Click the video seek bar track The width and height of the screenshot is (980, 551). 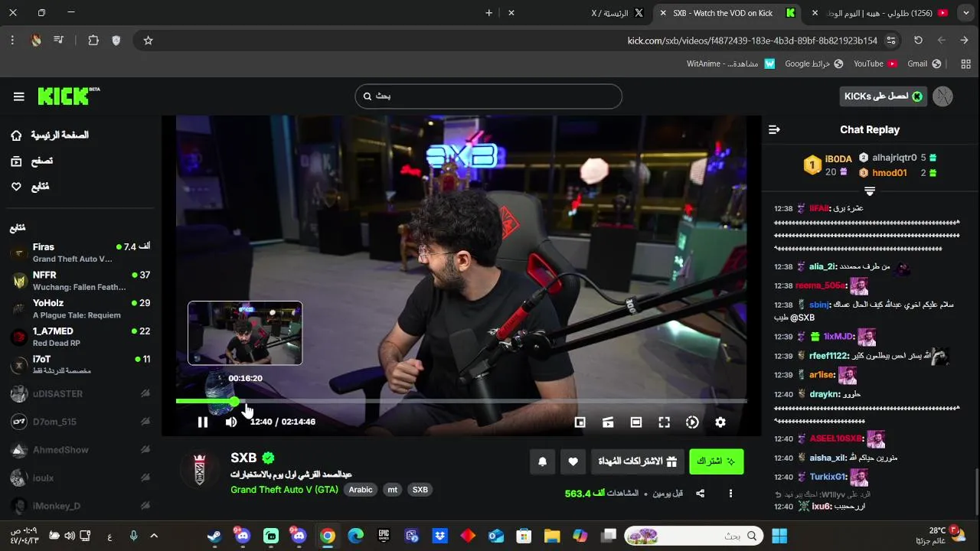(x=461, y=401)
